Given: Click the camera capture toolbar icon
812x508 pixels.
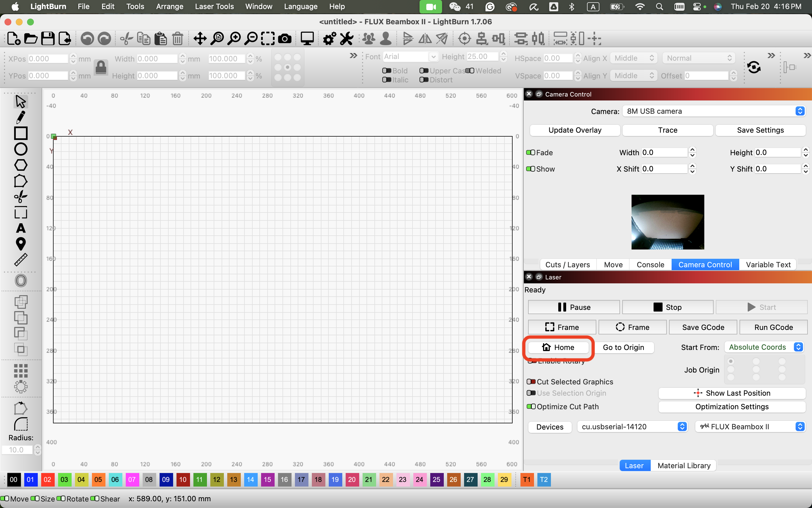Looking at the screenshot, I should pyautogui.click(x=284, y=39).
